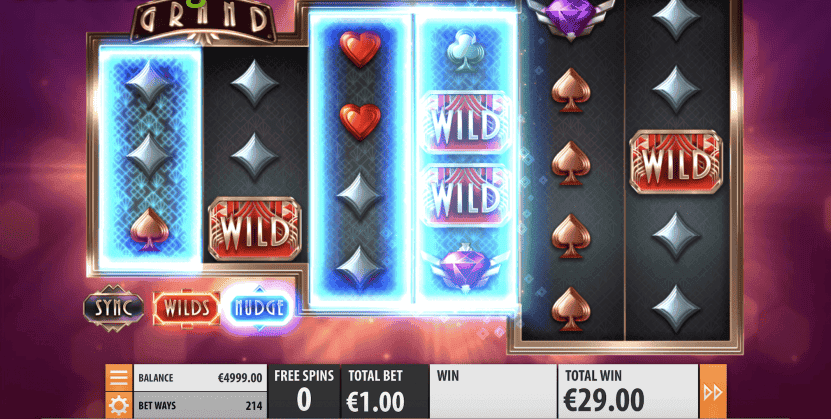Click the green club symbol
Image resolution: width=831 pixels, height=419 pixels.
[464, 50]
